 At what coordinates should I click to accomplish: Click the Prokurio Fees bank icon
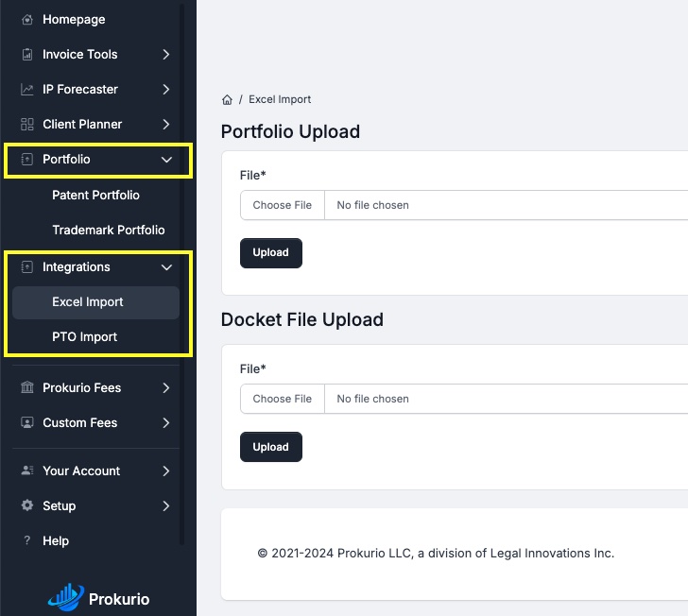pyautogui.click(x=27, y=387)
